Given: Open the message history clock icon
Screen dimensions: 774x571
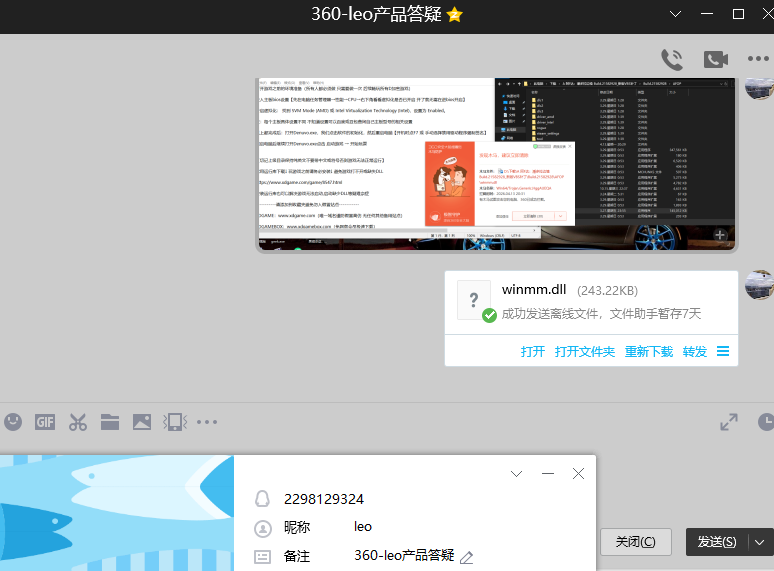Looking at the screenshot, I should tap(766, 422).
